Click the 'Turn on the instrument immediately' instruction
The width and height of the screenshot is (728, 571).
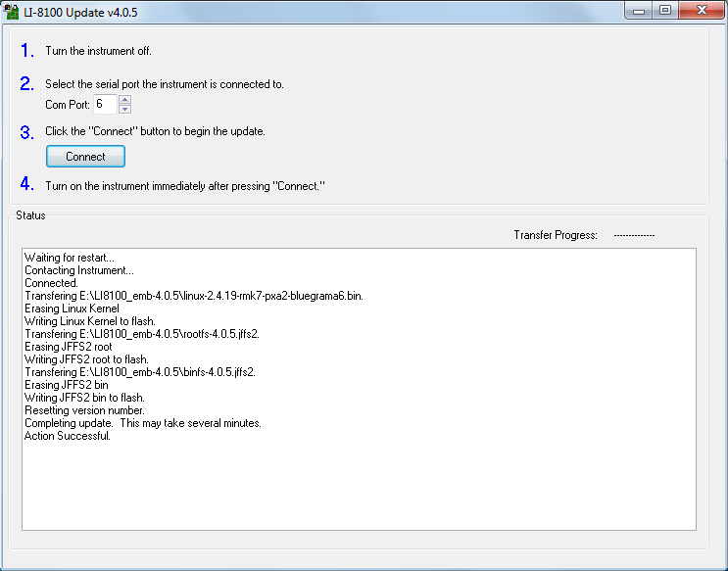tap(185, 186)
